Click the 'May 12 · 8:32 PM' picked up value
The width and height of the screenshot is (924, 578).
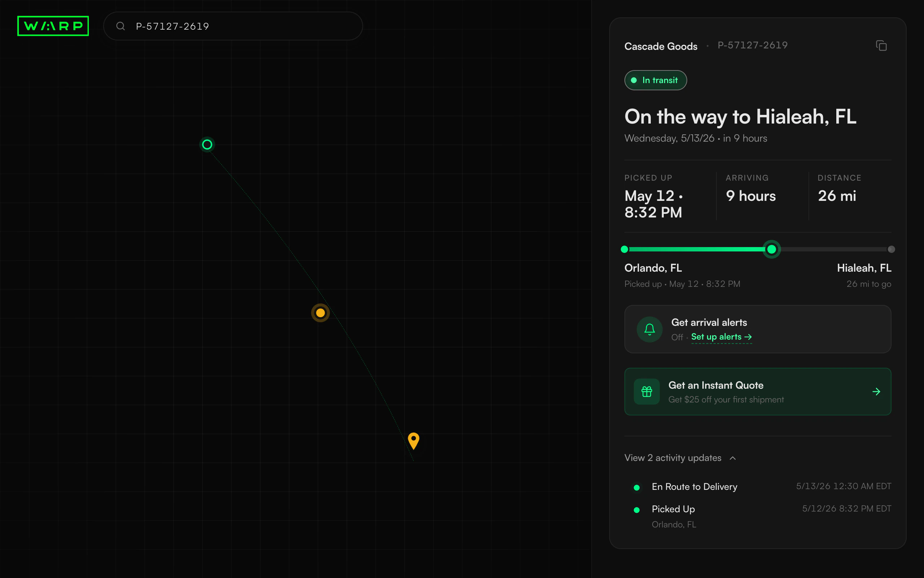(x=654, y=204)
